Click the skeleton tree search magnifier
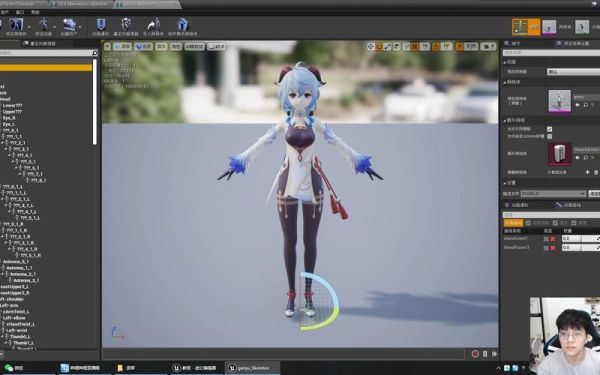The height and width of the screenshot is (375, 600). click(x=95, y=53)
